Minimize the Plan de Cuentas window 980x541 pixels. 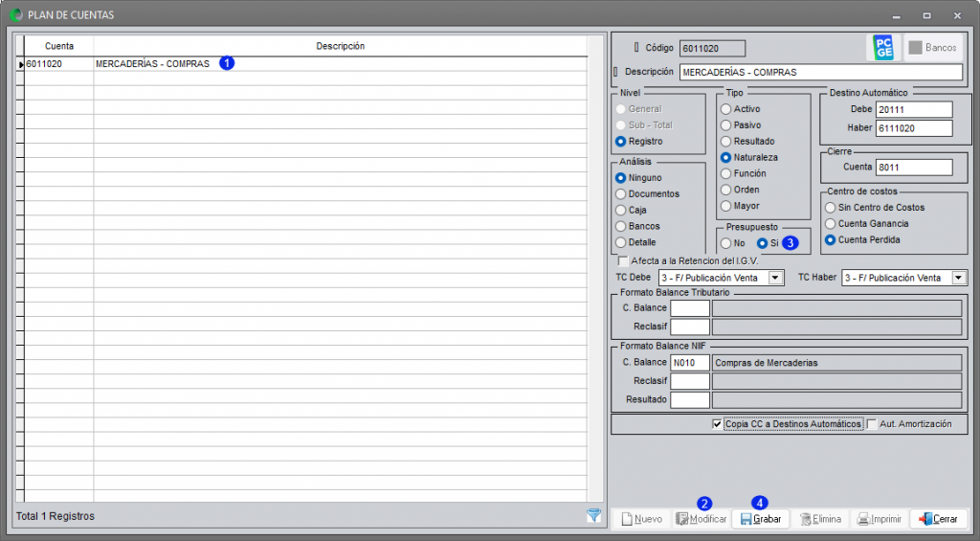pos(896,15)
